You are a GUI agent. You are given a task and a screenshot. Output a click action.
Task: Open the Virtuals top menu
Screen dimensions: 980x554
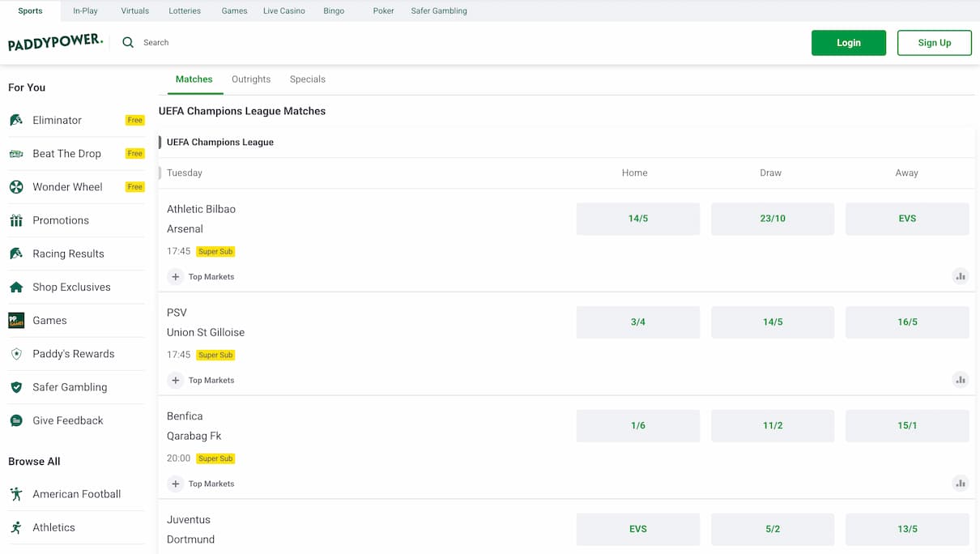(135, 11)
